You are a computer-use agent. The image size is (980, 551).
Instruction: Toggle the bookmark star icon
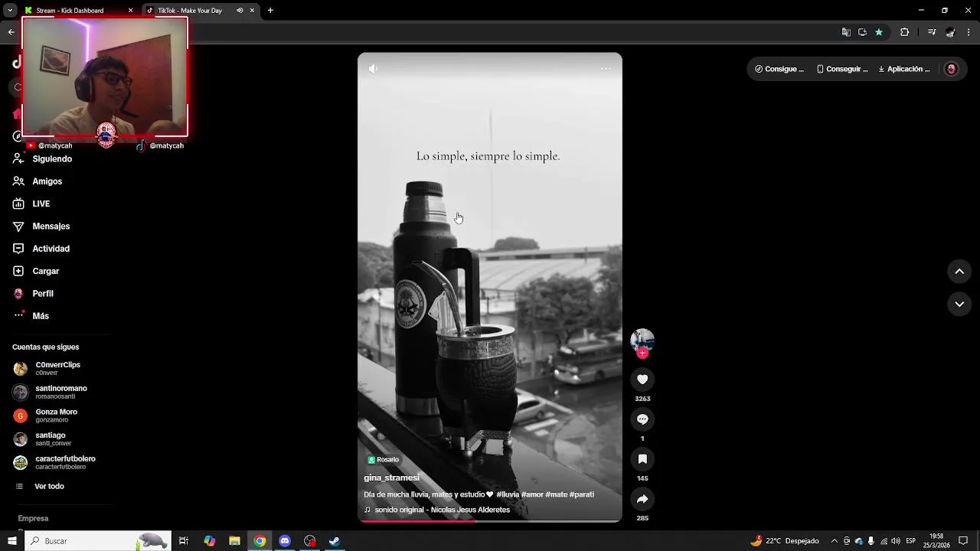tap(879, 32)
